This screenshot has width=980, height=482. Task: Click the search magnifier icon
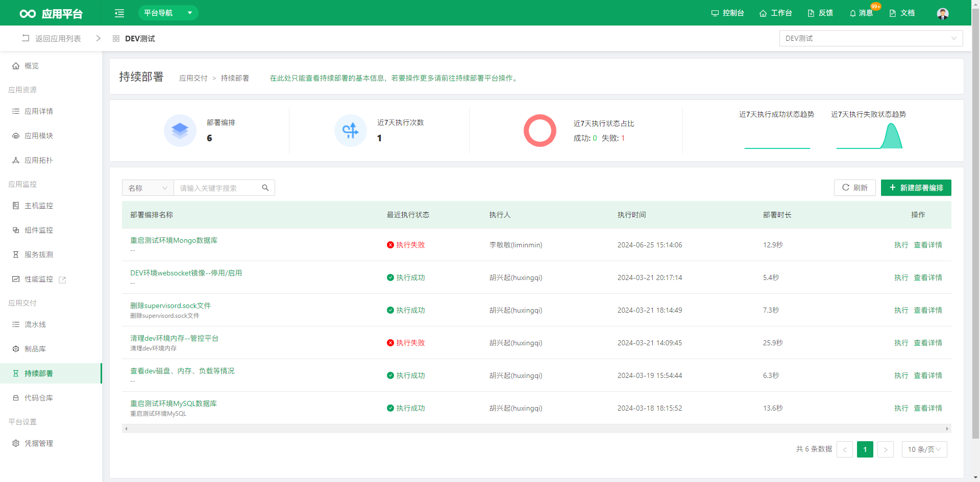pos(265,188)
